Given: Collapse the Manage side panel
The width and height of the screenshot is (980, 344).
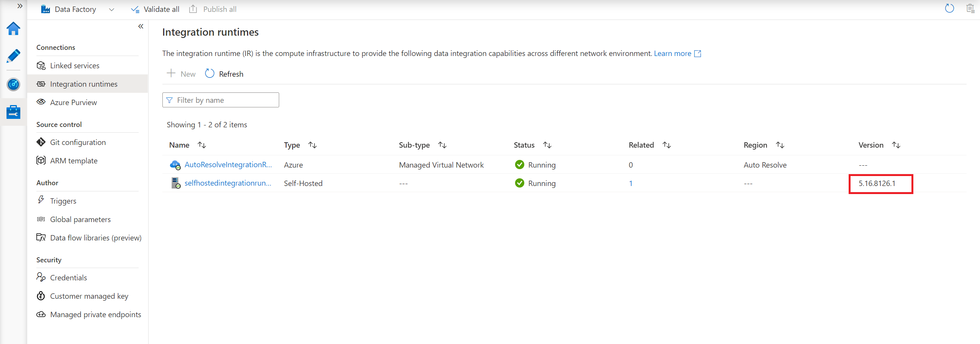Looking at the screenshot, I should pyautogui.click(x=141, y=26).
